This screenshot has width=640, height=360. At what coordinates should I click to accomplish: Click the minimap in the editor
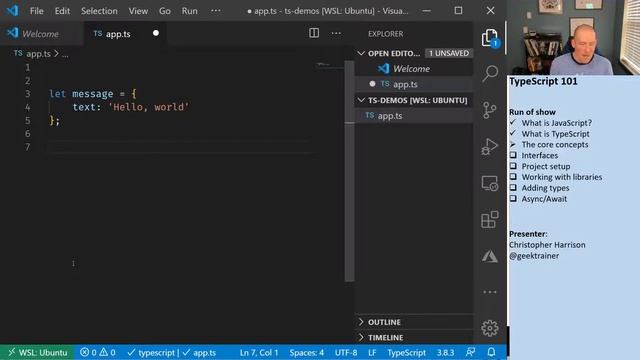pyautogui.click(x=329, y=65)
